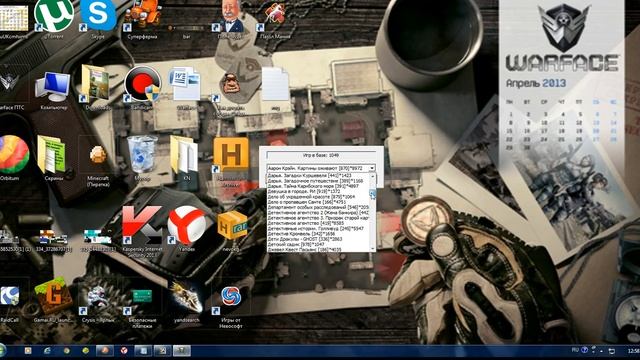Open the Windows Start button
This screenshot has height=360, width=640.
[x=2, y=351]
